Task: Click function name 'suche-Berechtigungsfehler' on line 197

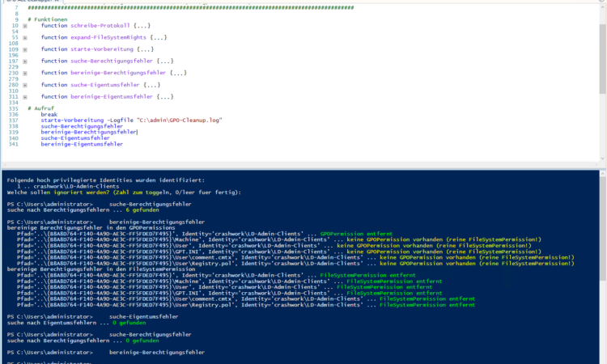Action: 112,61
